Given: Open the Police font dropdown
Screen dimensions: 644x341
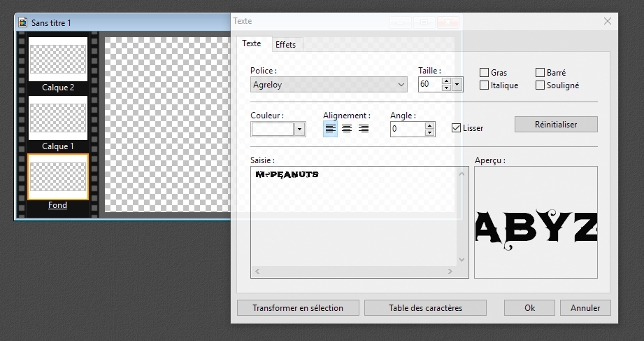Looking at the screenshot, I should (401, 85).
